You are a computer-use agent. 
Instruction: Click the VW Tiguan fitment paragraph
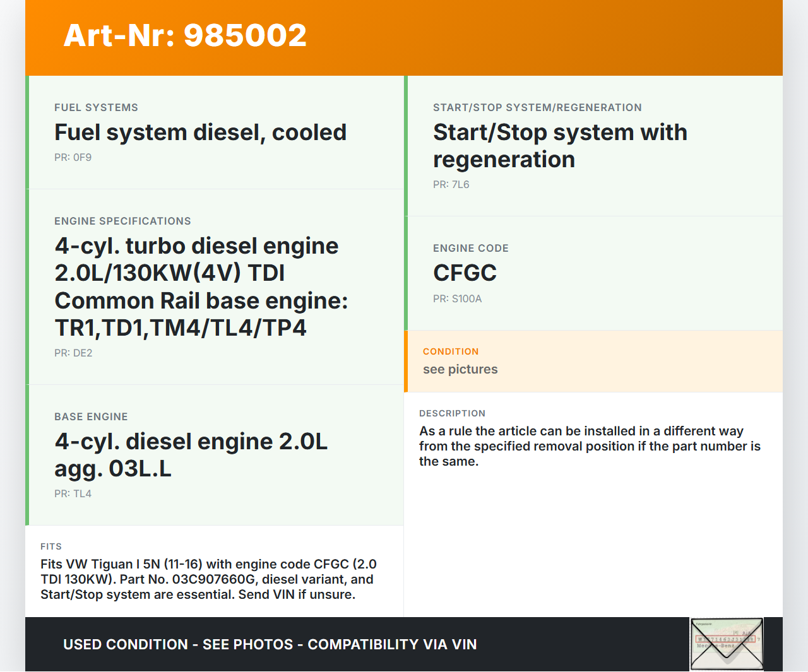click(208, 579)
